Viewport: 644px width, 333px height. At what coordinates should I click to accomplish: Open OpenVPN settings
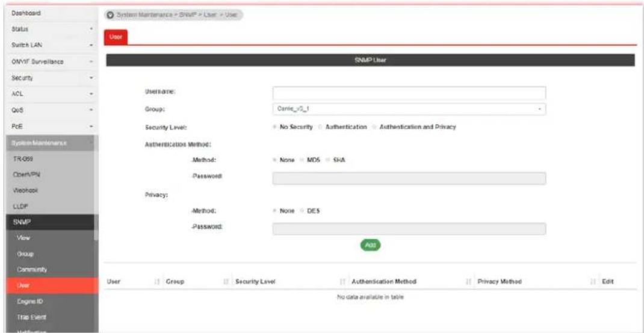50,174
